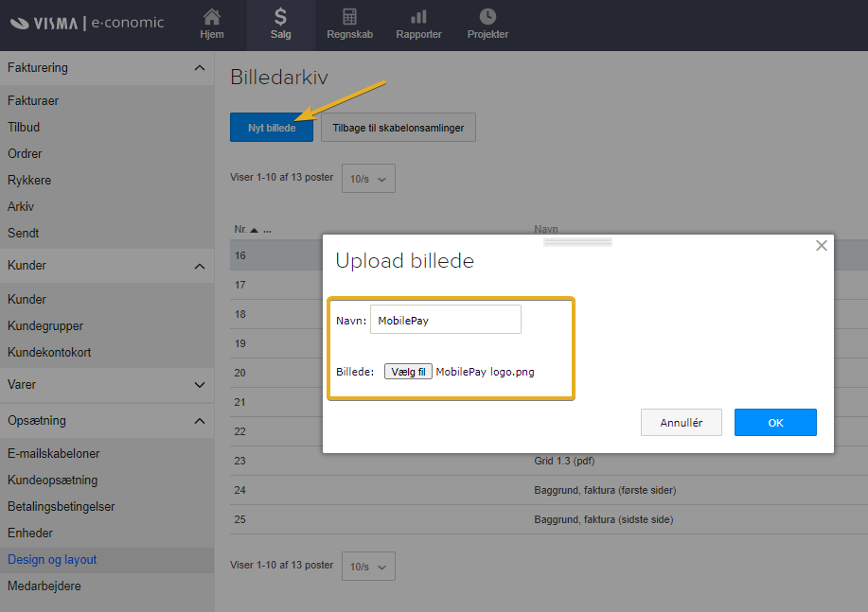868x612 pixels.
Task: Go to Fakturaer in sidebar
Action: [x=33, y=100]
